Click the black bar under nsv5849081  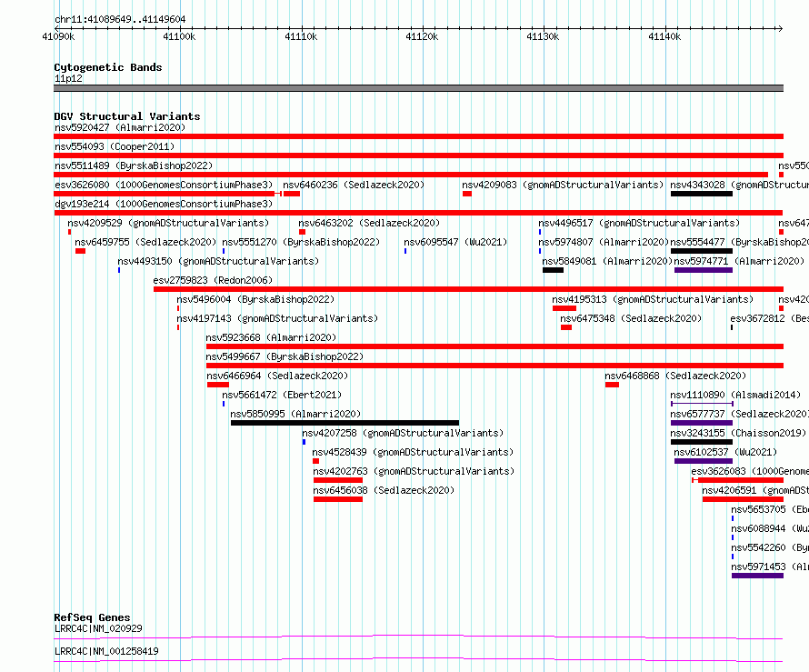(x=553, y=270)
